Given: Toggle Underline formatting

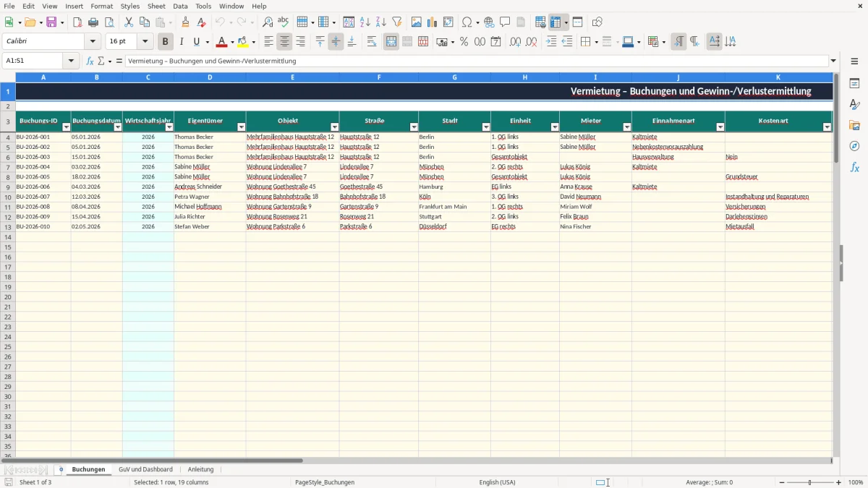Looking at the screenshot, I should tap(196, 42).
